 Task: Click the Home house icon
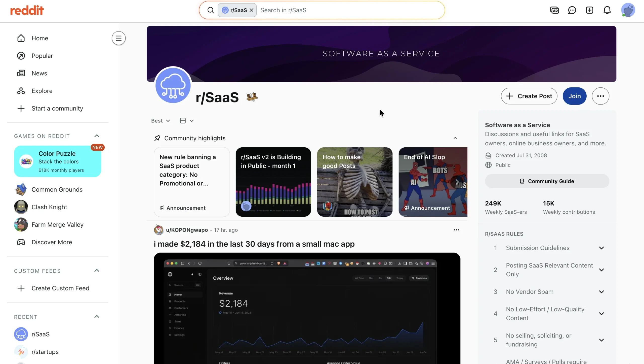[x=21, y=38]
